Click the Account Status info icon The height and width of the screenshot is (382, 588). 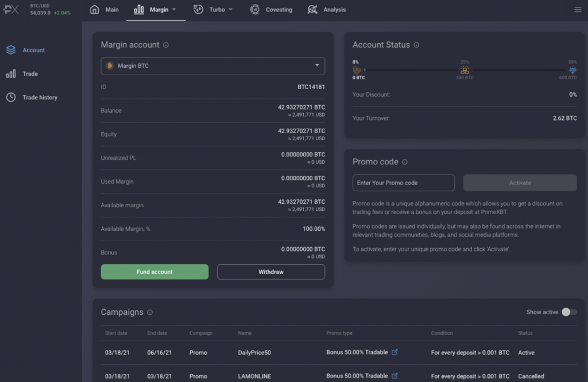pyautogui.click(x=416, y=45)
